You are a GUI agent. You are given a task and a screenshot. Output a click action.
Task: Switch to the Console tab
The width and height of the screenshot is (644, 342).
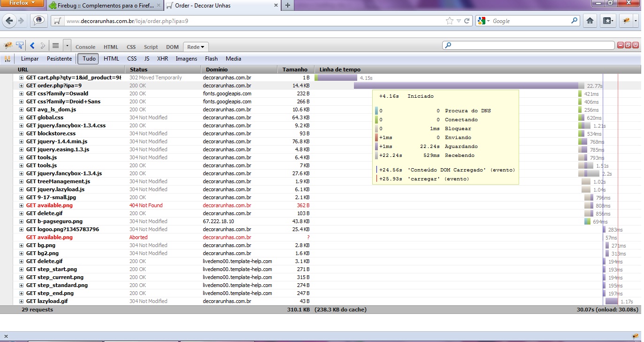coord(85,47)
